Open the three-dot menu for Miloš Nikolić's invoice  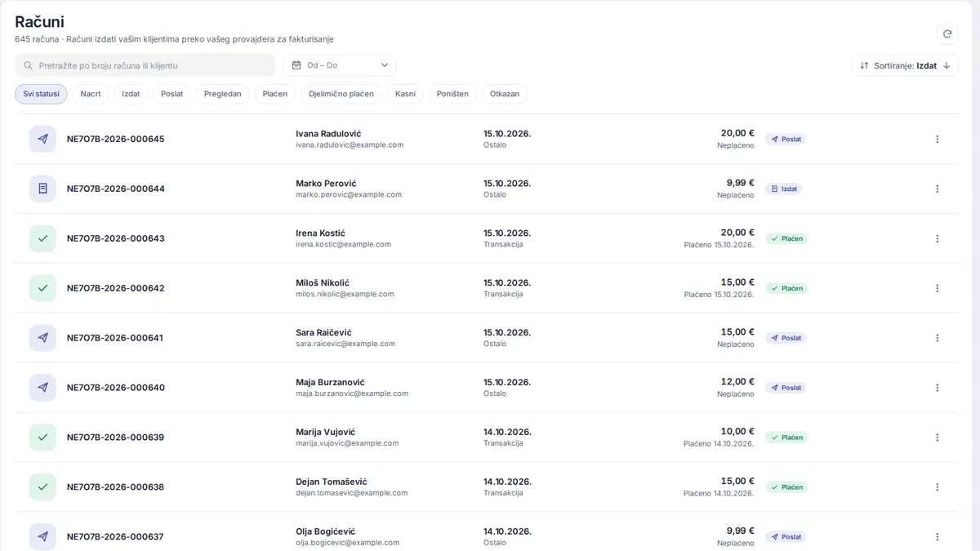(937, 288)
